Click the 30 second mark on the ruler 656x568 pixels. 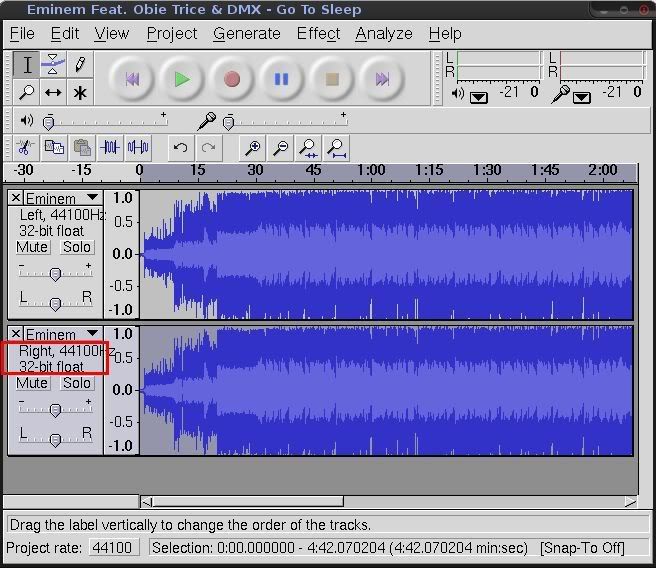pos(255,171)
